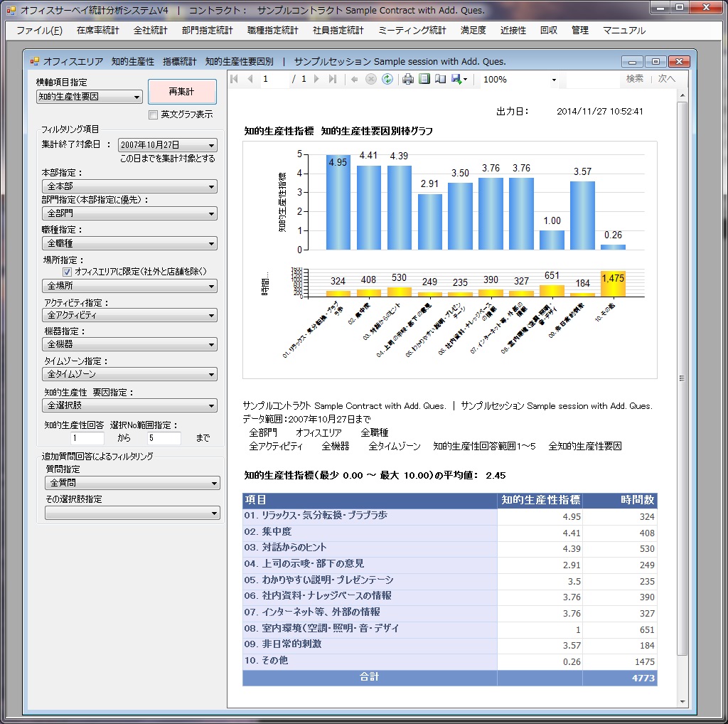This screenshot has width=728, height=724.
Task: Click the 4.95 blue bar in chart
Action: click(338, 203)
